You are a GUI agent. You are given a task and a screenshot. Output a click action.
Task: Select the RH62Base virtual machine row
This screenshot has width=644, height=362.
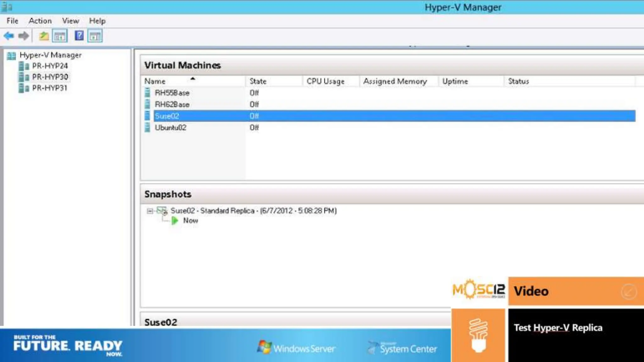pos(172,104)
